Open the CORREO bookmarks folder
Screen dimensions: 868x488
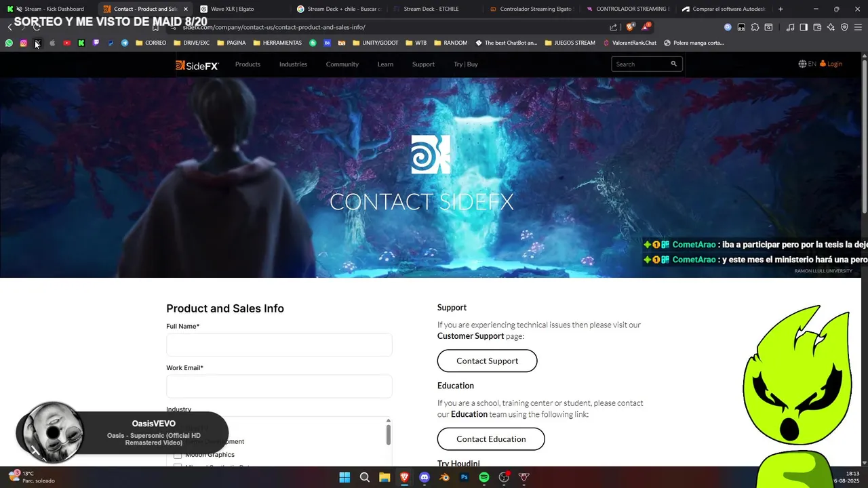click(x=151, y=43)
